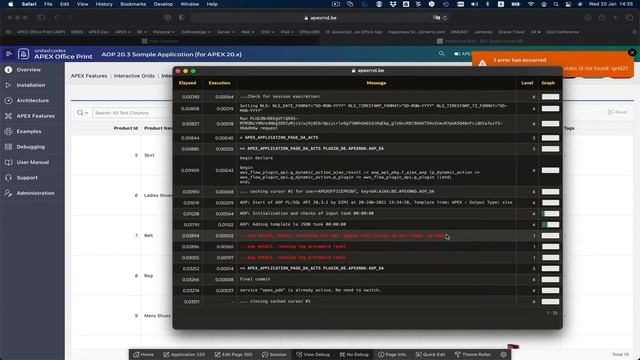The height and width of the screenshot is (360, 640).
Task: Dismiss the orange error notification
Action: click(x=632, y=52)
